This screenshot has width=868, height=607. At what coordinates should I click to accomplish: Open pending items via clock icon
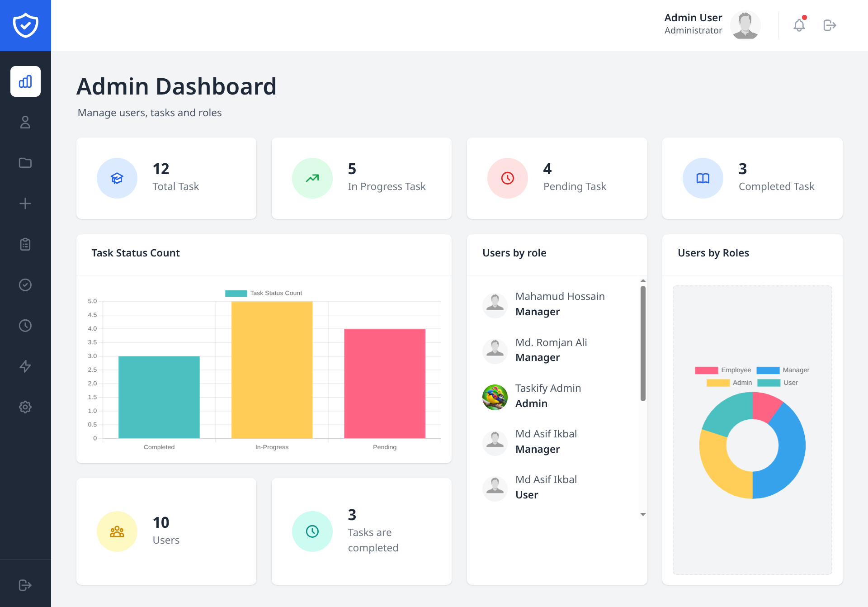tap(25, 325)
